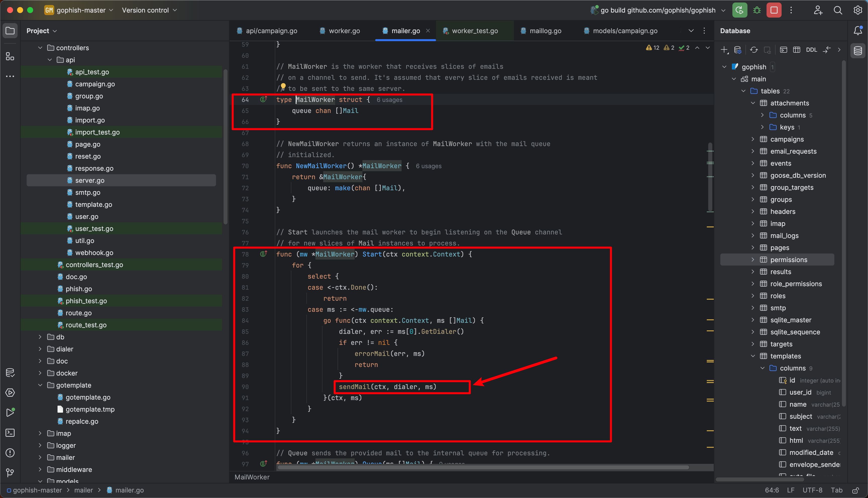Click the mailer breadcrumb in the navigation bar

(83, 490)
